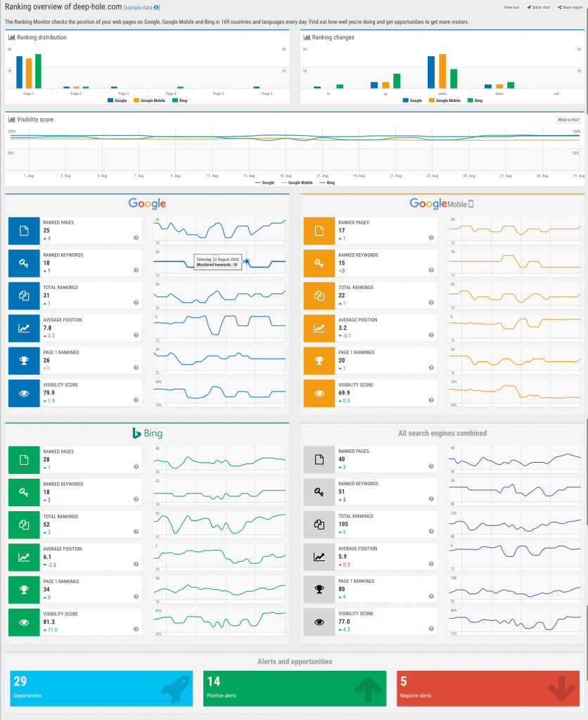Image resolution: width=588 pixels, height=720 pixels.
Task: Click the sample data info icon
Action: (157, 7)
